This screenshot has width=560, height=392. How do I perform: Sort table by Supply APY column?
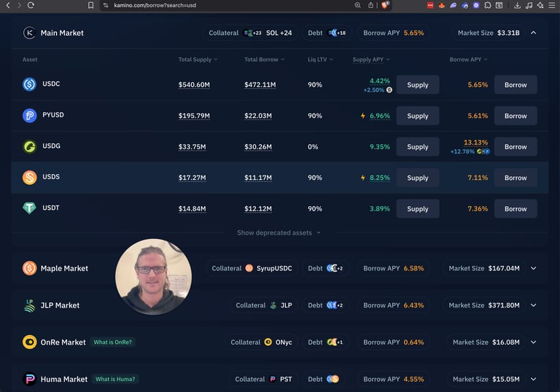pos(371,60)
